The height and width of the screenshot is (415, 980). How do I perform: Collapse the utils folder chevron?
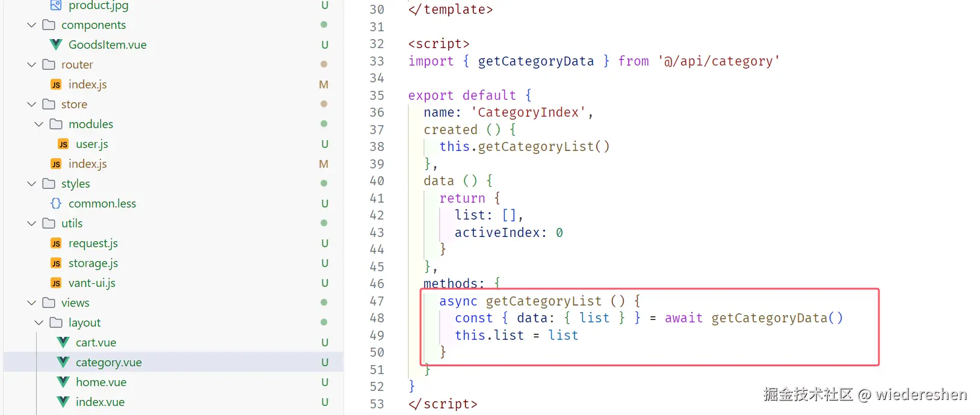32,223
